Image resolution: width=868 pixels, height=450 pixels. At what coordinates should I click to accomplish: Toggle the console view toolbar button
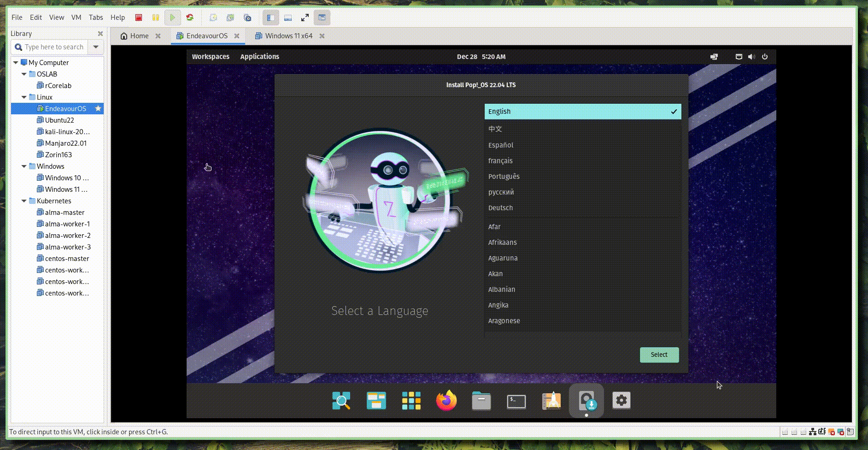[322, 18]
